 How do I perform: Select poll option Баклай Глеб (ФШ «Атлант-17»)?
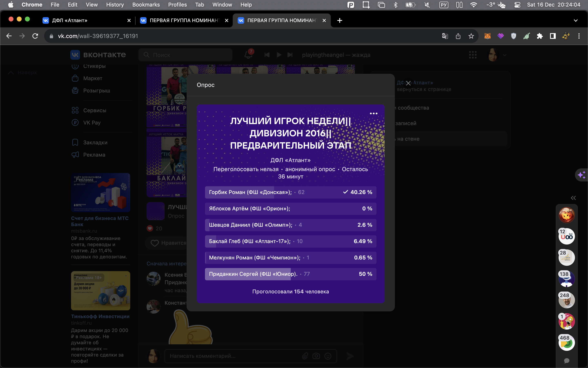point(291,241)
